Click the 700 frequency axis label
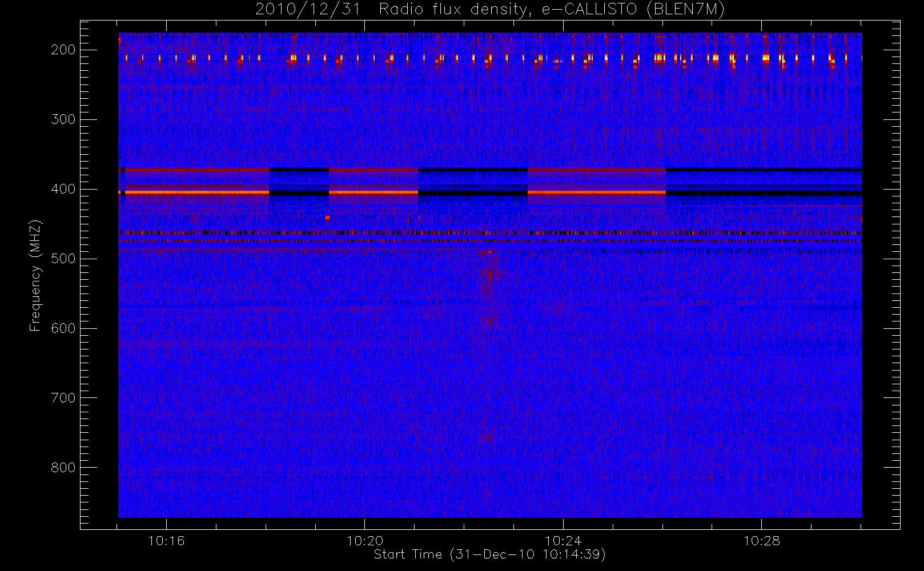 pos(63,398)
